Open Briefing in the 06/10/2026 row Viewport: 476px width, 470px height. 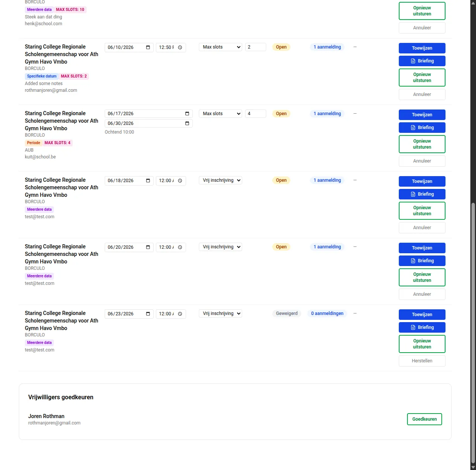(422, 61)
